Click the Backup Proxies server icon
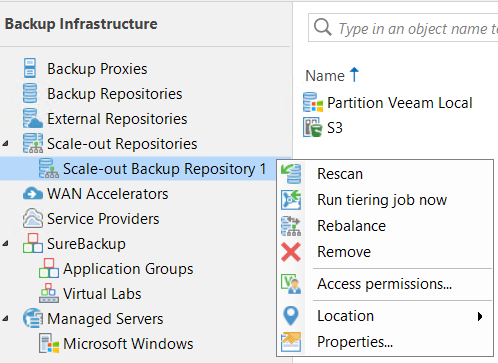This screenshot has height=363, width=498. [30, 68]
